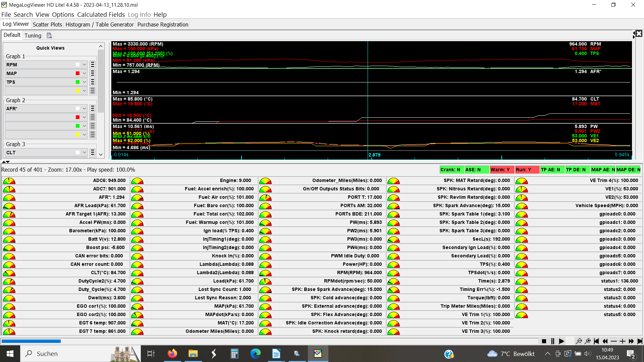Expand the MAP field dropdown
The width and height of the screenshot is (644, 362).
click(x=84, y=73)
